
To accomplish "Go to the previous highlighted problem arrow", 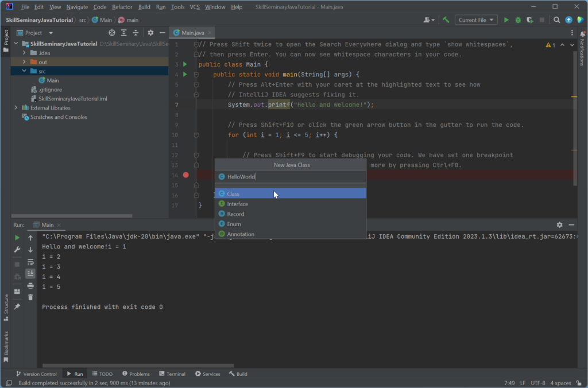I will [x=562, y=45].
